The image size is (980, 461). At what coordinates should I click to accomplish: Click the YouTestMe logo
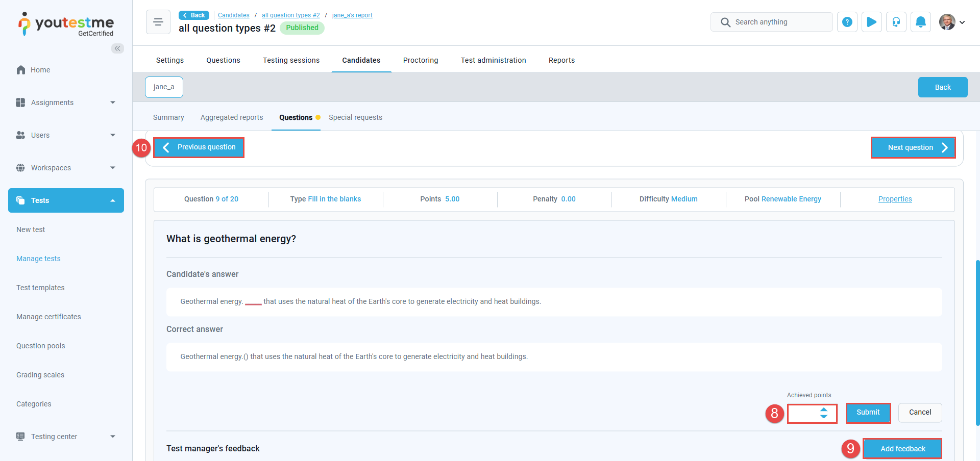click(66, 24)
